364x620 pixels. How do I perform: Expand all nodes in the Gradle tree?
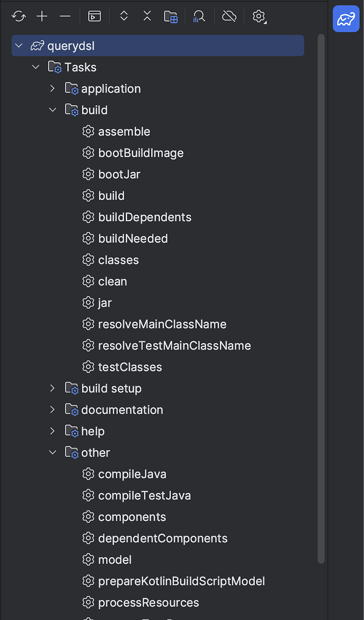tap(124, 16)
